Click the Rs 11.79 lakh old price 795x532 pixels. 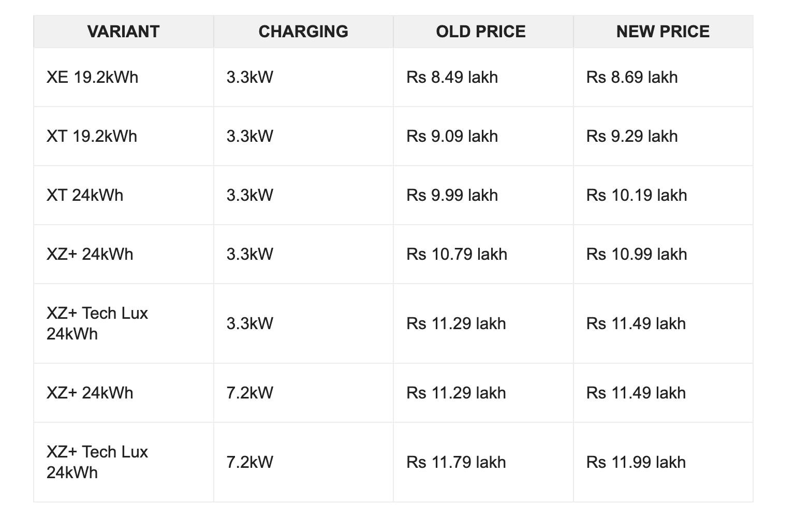pos(456,463)
